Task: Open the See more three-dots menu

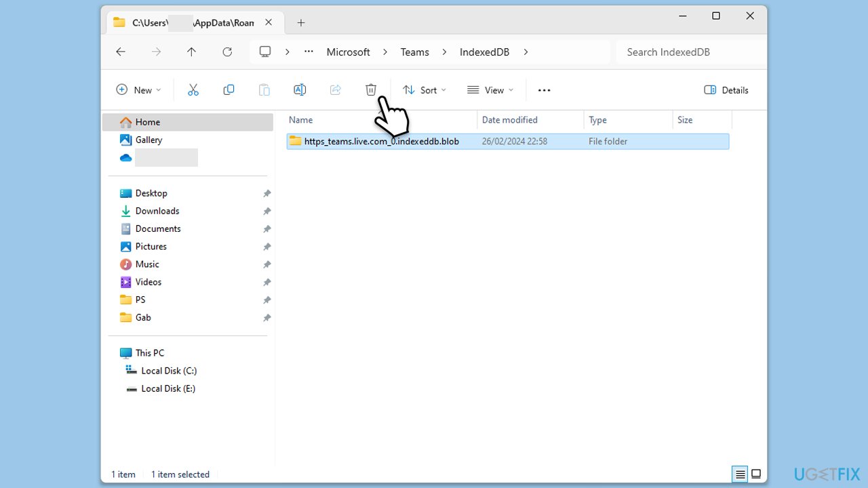Action: pyautogui.click(x=544, y=90)
